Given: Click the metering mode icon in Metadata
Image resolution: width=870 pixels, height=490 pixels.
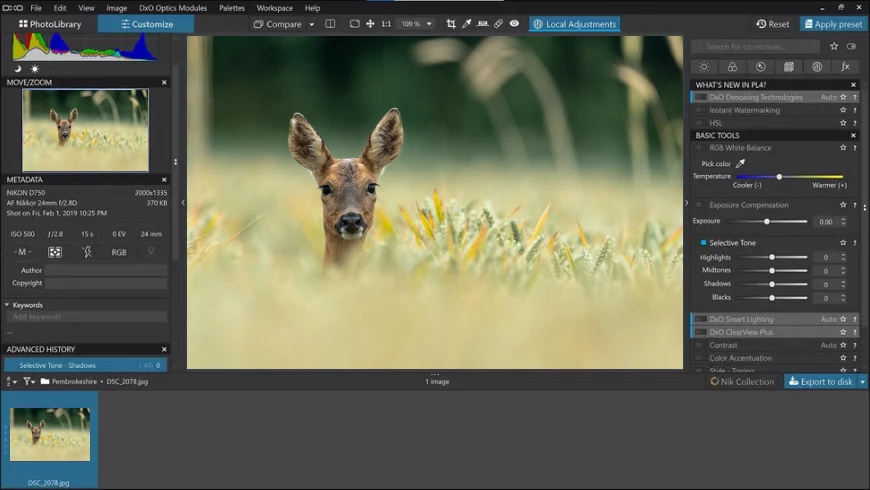Looking at the screenshot, I should [x=55, y=252].
